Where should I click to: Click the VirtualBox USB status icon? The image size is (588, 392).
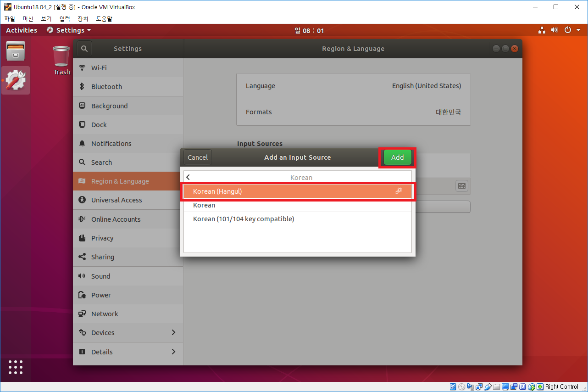pos(488,387)
